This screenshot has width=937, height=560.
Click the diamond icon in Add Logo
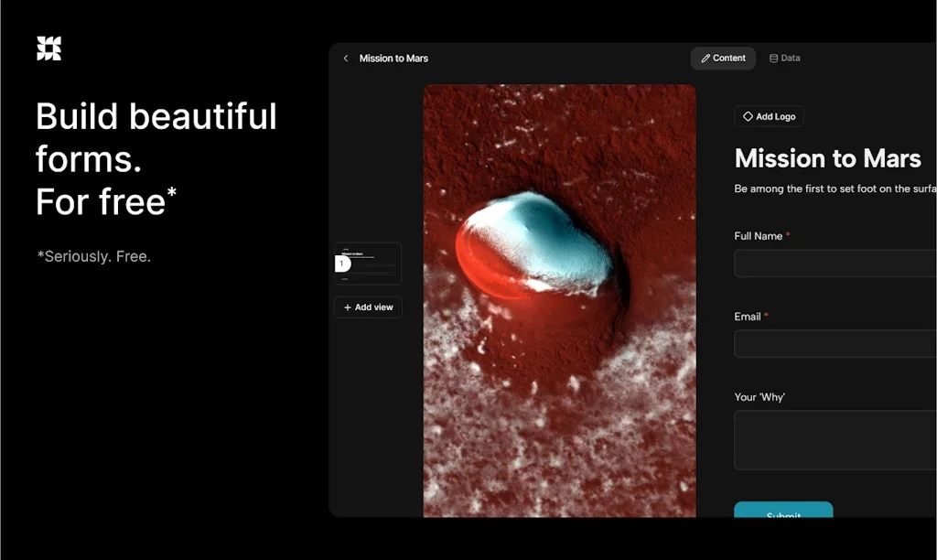coord(748,116)
